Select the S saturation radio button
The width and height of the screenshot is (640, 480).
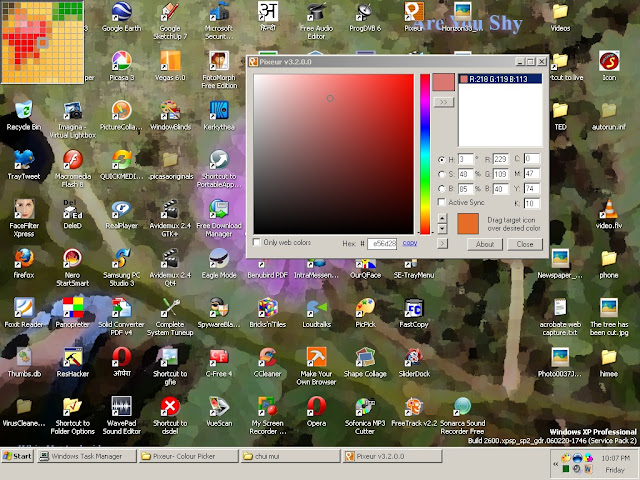[x=441, y=174]
